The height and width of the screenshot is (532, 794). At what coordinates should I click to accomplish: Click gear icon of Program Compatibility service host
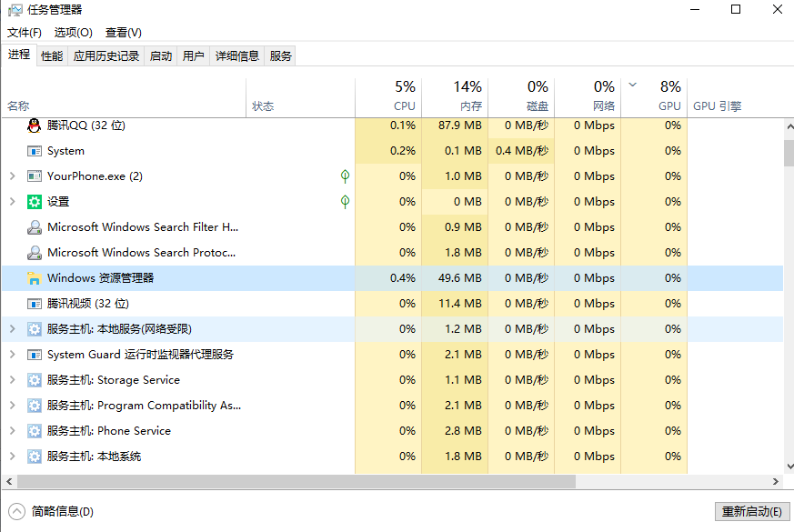[34, 406]
